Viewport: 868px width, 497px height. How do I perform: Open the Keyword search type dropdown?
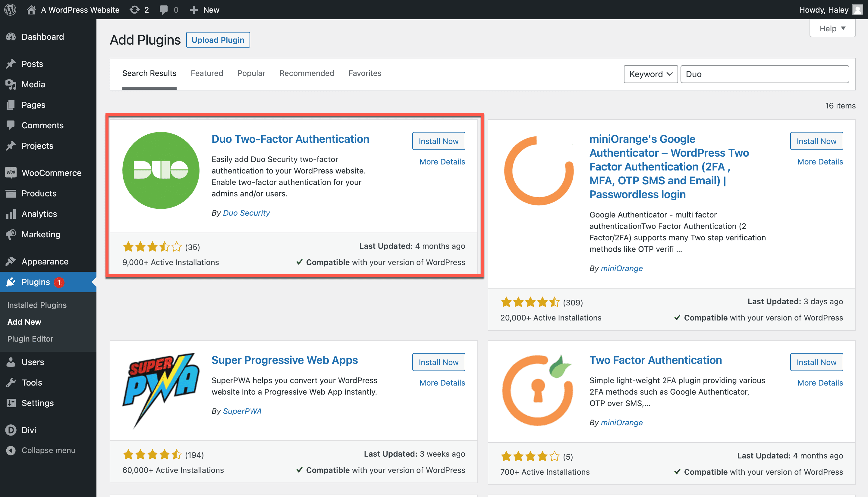(650, 74)
